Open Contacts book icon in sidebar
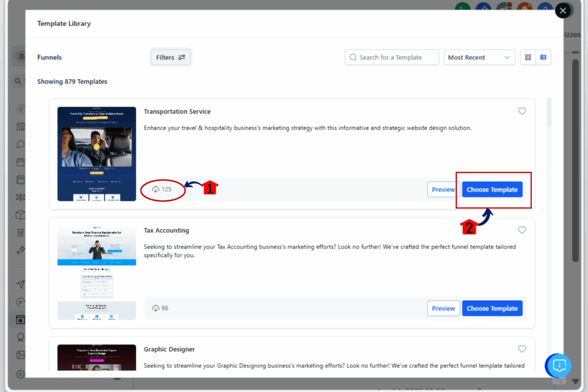The width and height of the screenshot is (588, 392). (21, 180)
